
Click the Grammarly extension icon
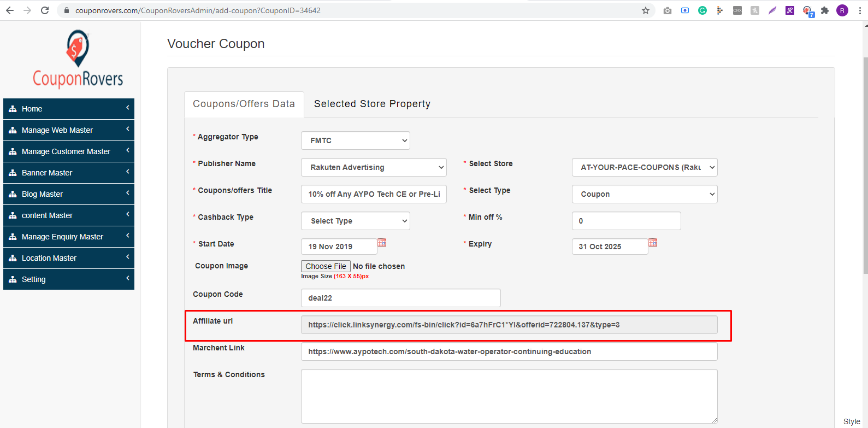702,10
